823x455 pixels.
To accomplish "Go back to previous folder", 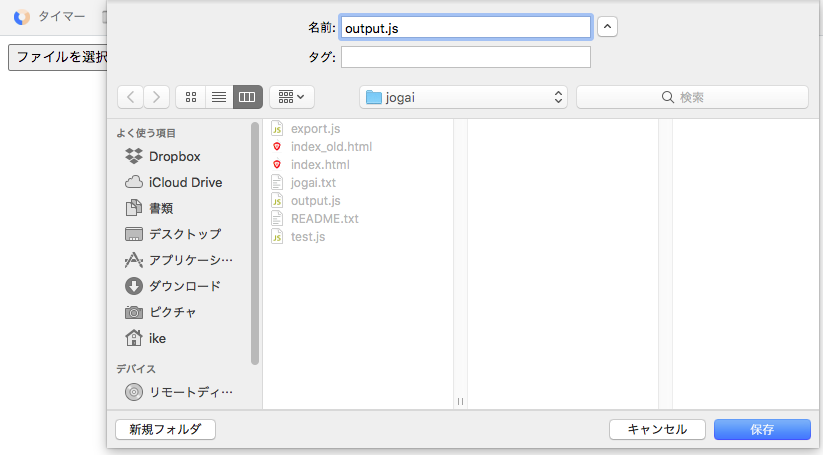I will pyautogui.click(x=131, y=97).
